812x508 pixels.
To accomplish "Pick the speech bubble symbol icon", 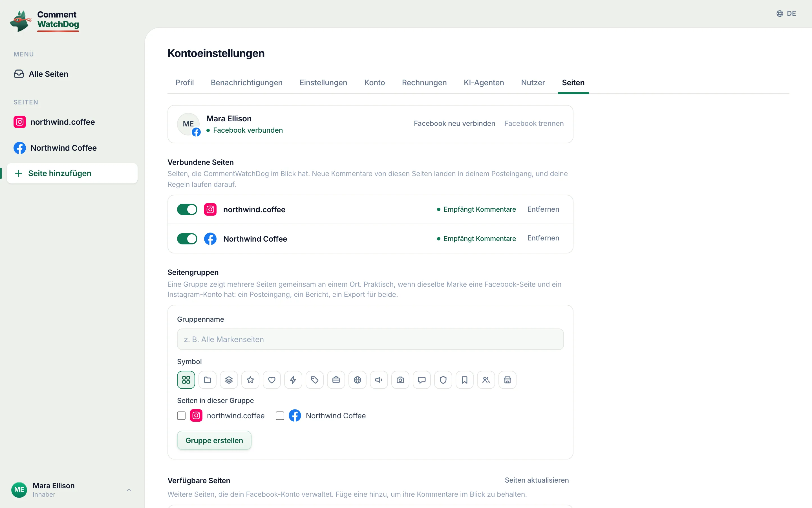I will [x=422, y=380].
